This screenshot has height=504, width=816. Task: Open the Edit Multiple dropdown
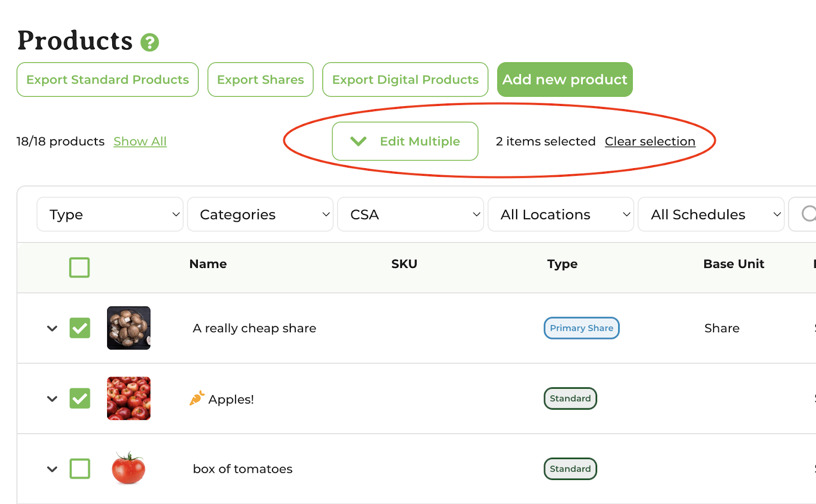(405, 141)
